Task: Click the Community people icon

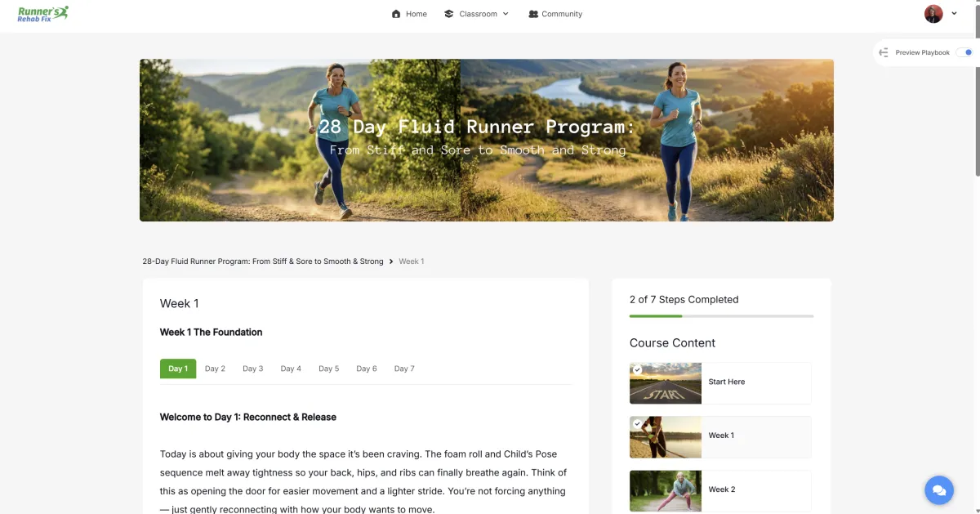Action: [533, 14]
